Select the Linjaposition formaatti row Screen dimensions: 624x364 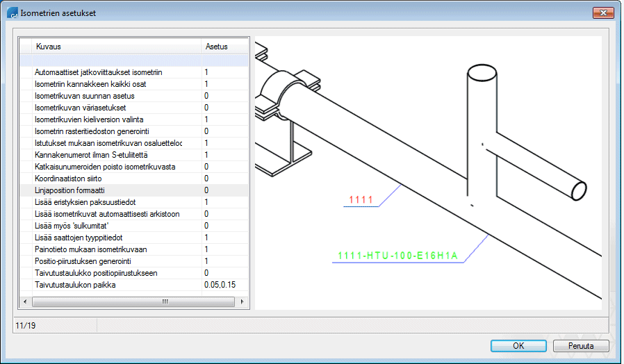(73, 190)
